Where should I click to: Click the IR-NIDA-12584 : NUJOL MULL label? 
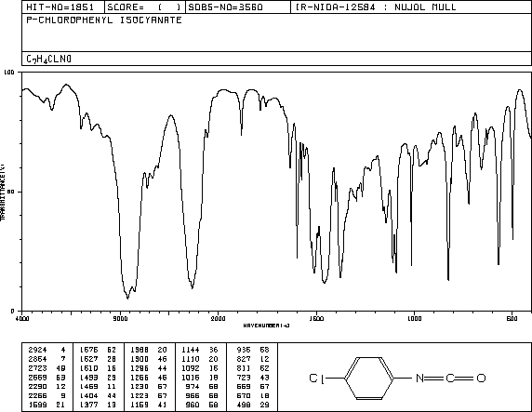click(x=376, y=7)
